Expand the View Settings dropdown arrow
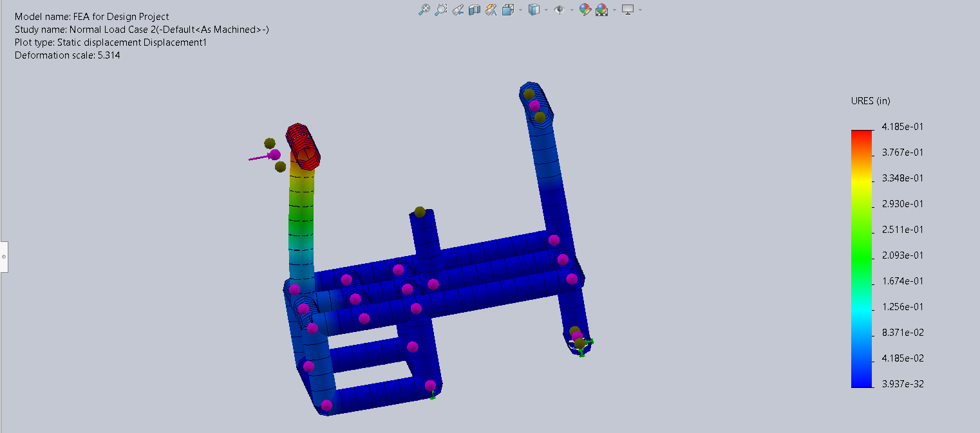 click(x=640, y=10)
